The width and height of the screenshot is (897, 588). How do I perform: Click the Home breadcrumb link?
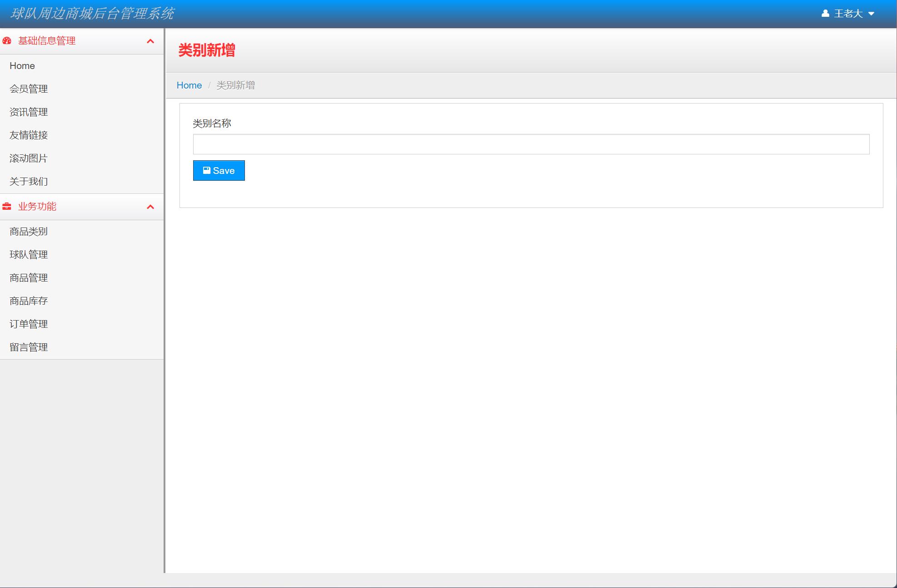click(189, 85)
